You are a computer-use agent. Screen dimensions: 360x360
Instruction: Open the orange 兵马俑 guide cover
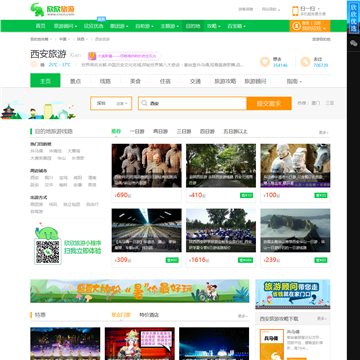(x=272, y=344)
